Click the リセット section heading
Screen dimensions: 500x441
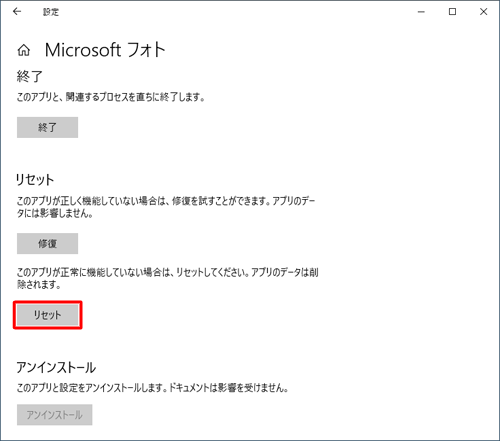(x=35, y=180)
